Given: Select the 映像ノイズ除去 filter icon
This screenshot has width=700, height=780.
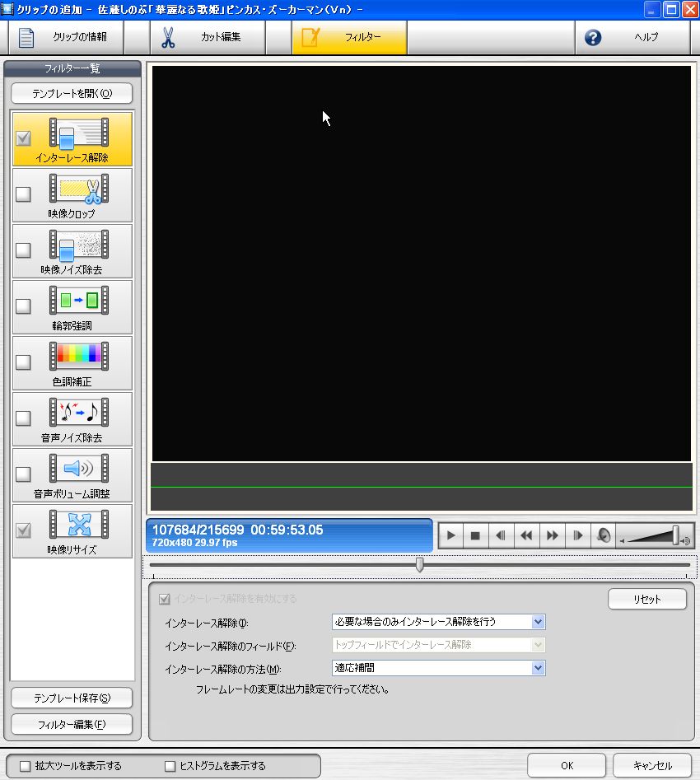Looking at the screenshot, I should coord(78,245).
